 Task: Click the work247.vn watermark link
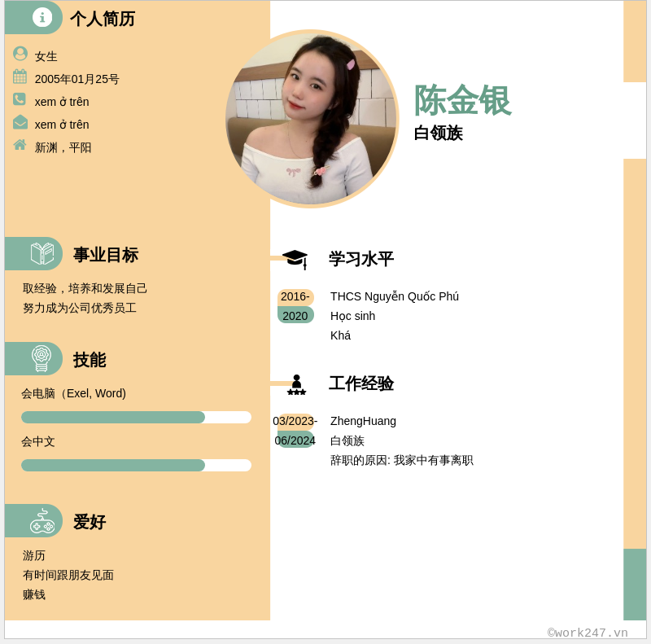click(x=588, y=633)
